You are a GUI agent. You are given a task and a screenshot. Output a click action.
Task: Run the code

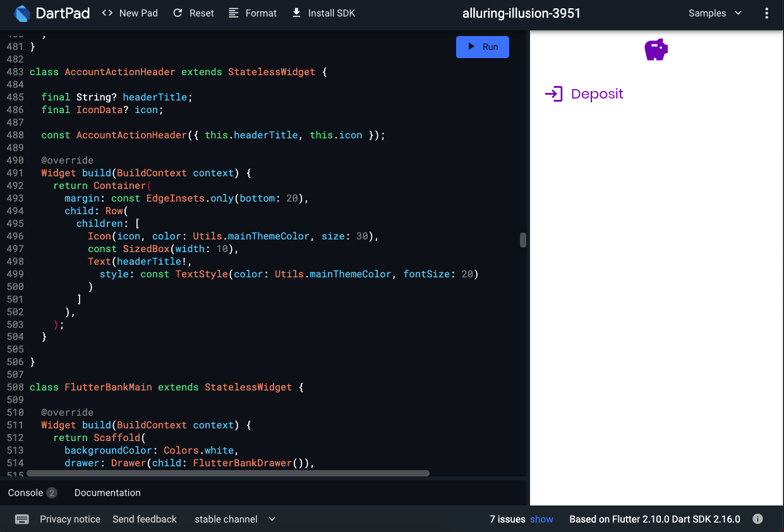(x=483, y=47)
